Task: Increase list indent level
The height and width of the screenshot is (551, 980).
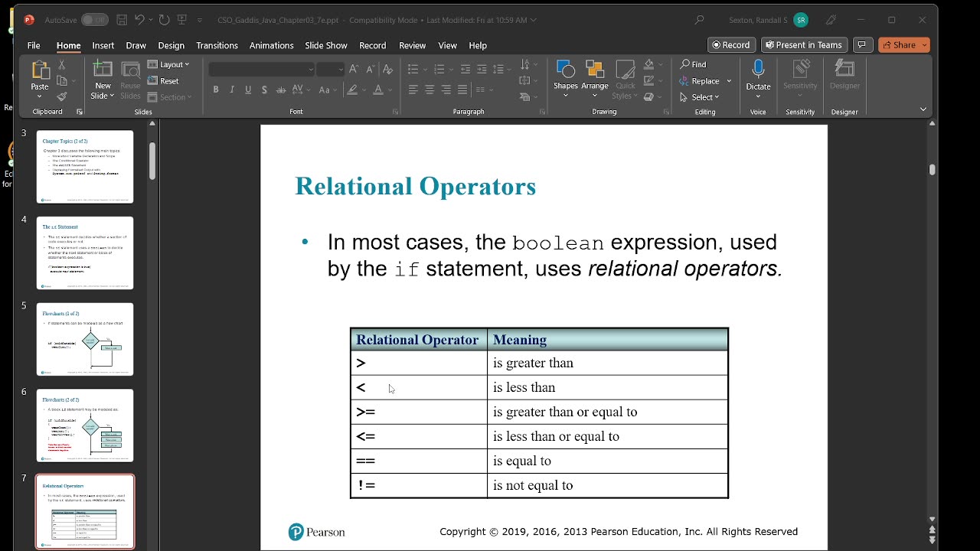Action: pos(482,69)
